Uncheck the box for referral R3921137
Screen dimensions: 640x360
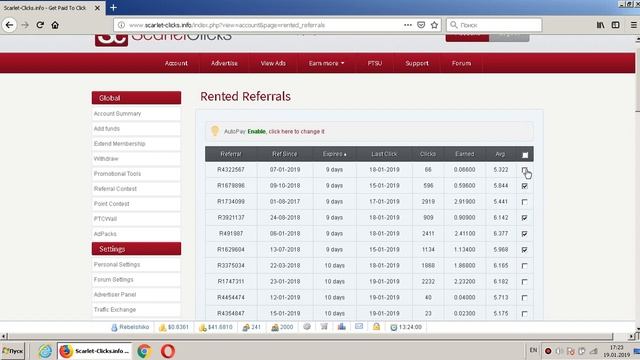pos(524,218)
